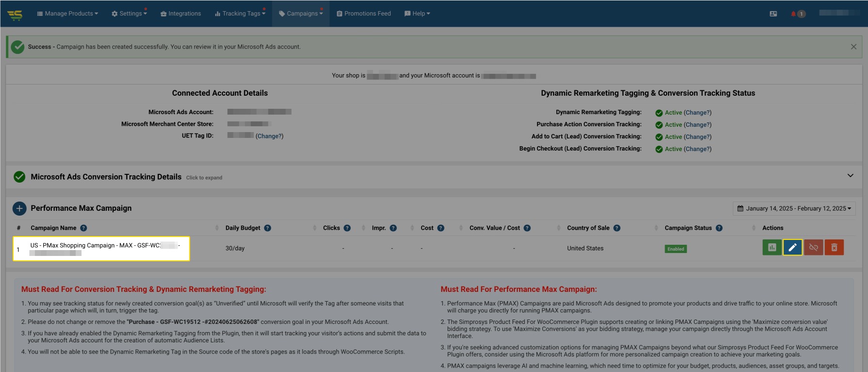
Task: Open the date range picker January 14 - February 12
Action: pos(794,208)
